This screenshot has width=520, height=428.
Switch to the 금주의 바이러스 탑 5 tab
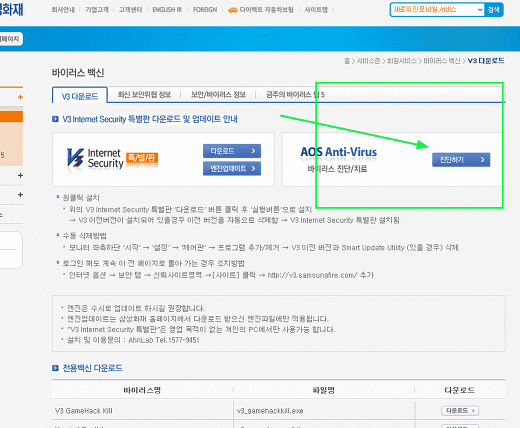[x=295, y=95]
